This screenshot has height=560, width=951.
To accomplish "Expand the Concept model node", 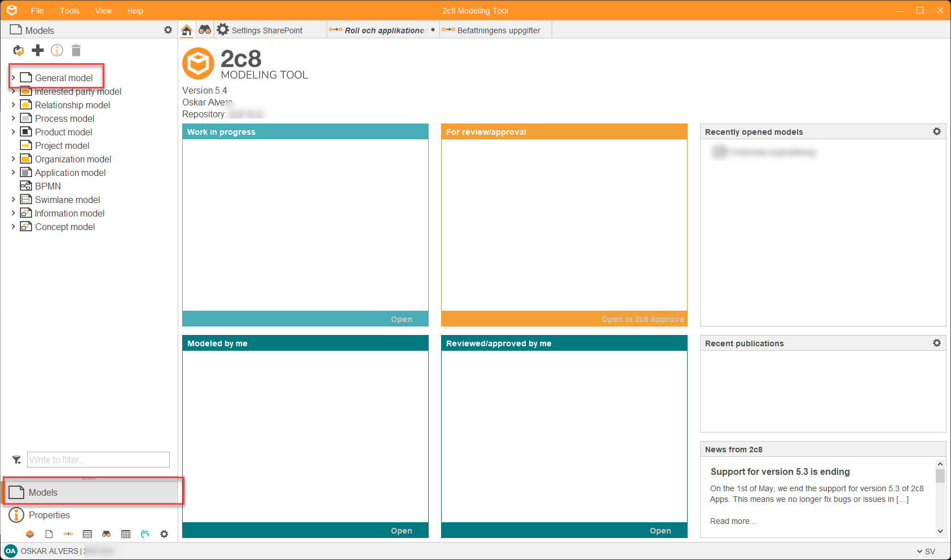I will [14, 227].
